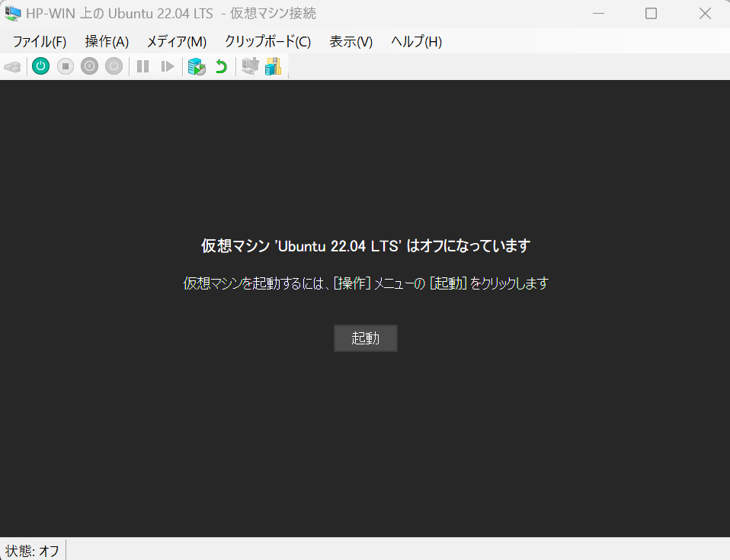
Task: Maximize the virtual machine connection window
Action: point(651,14)
